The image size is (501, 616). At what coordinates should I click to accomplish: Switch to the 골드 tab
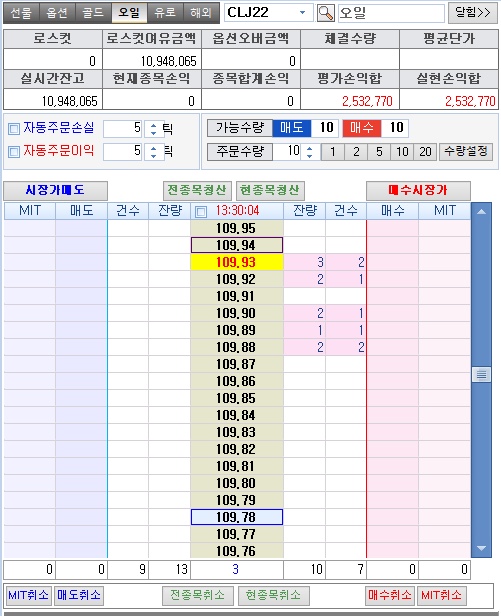point(93,13)
